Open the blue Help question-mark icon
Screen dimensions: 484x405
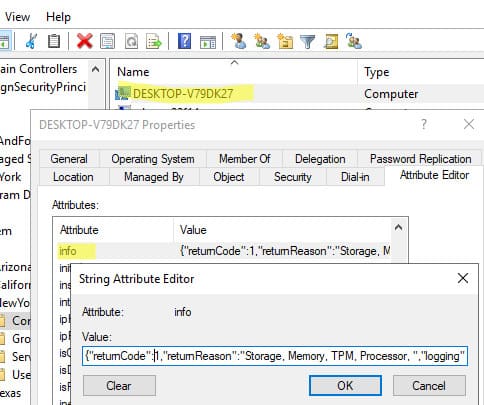[184, 41]
